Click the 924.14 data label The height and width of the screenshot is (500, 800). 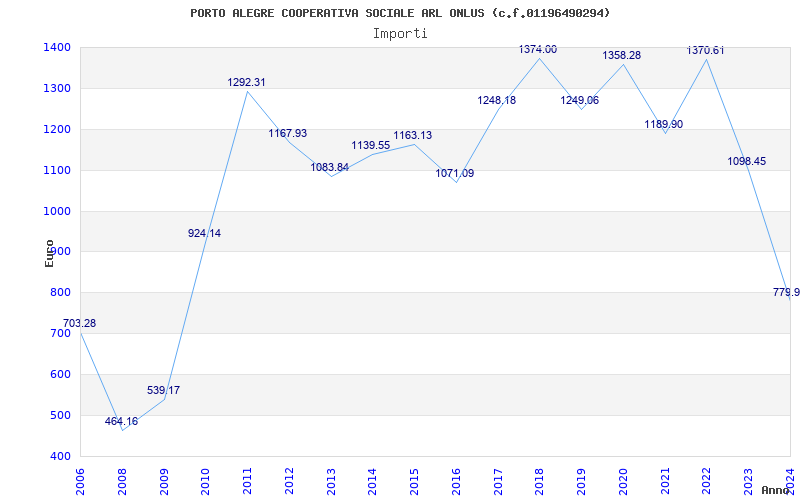[205, 233]
